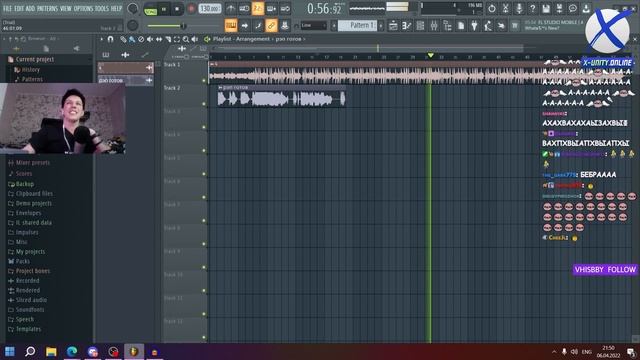Select the Paint brush tool in playlist
Screen dimensions: 640x360
tap(132, 39)
